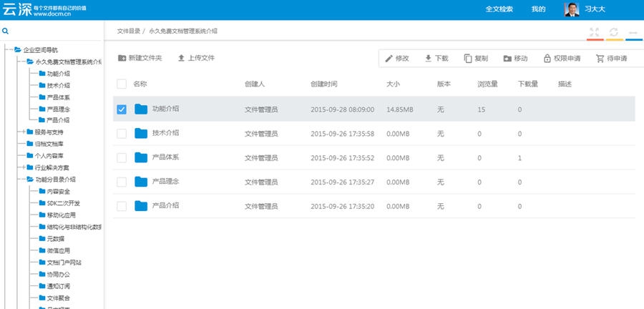Click the pencil icon for 修改
The width and height of the screenshot is (644, 309).
389,58
